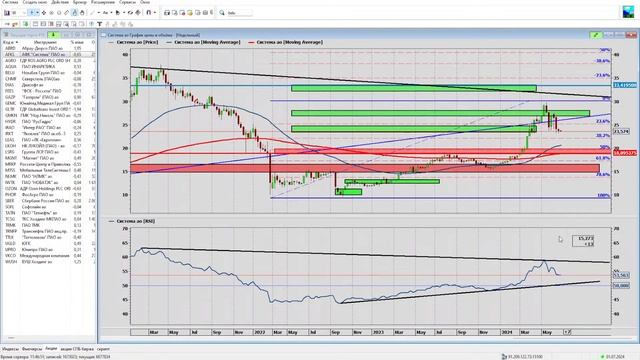
Task: Select the TRMK ПАО ТМК row
Action: coord(49,225)
